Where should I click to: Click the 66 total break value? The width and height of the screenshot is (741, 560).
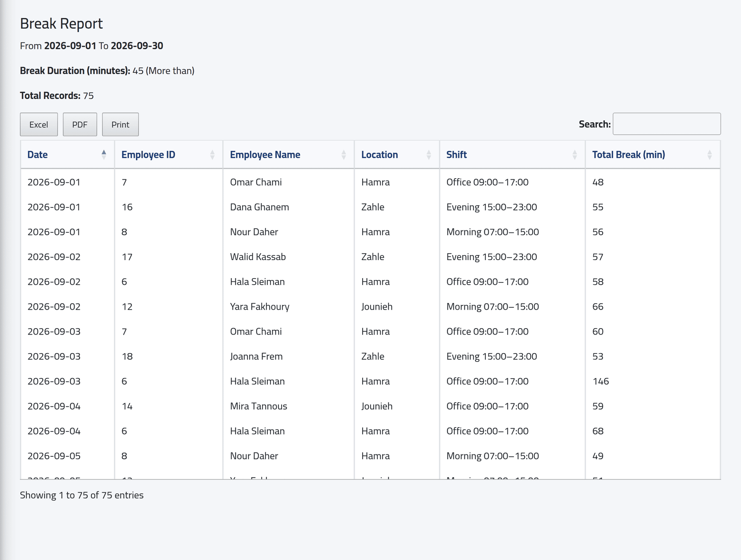pyautogui.click(x=598, y=306)
